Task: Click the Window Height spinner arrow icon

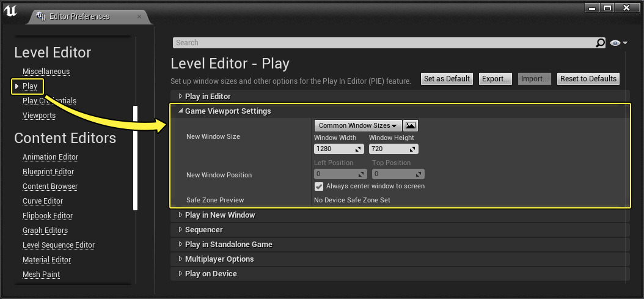Action: (x=413, y=149)
